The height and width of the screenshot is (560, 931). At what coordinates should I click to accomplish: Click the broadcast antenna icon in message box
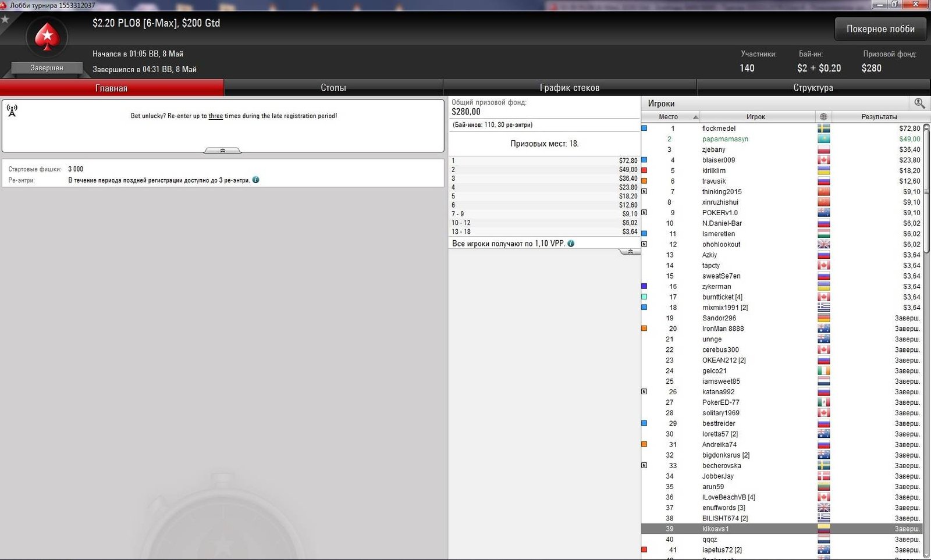click(12, 110)
